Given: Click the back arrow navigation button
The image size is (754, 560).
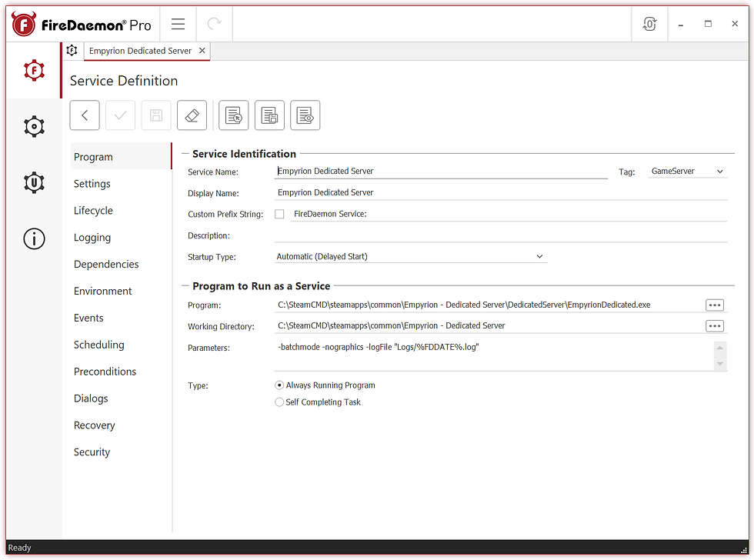Looking at the screenshot, I should coord(85,115).
